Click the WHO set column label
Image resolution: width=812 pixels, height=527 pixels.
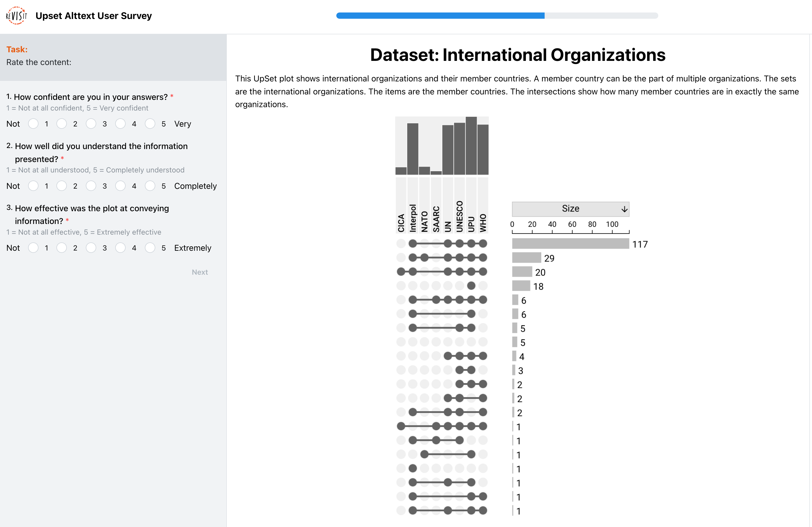pyautogui.click(x=483, y=223)
